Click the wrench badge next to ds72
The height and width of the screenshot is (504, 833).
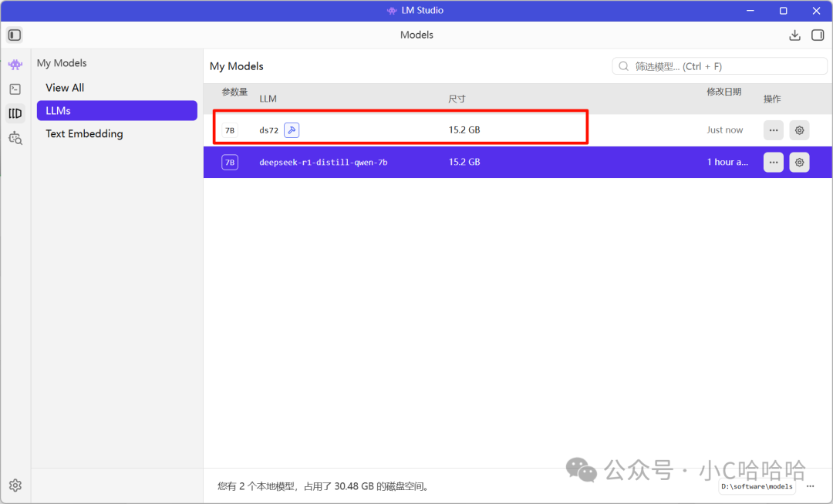292,130
